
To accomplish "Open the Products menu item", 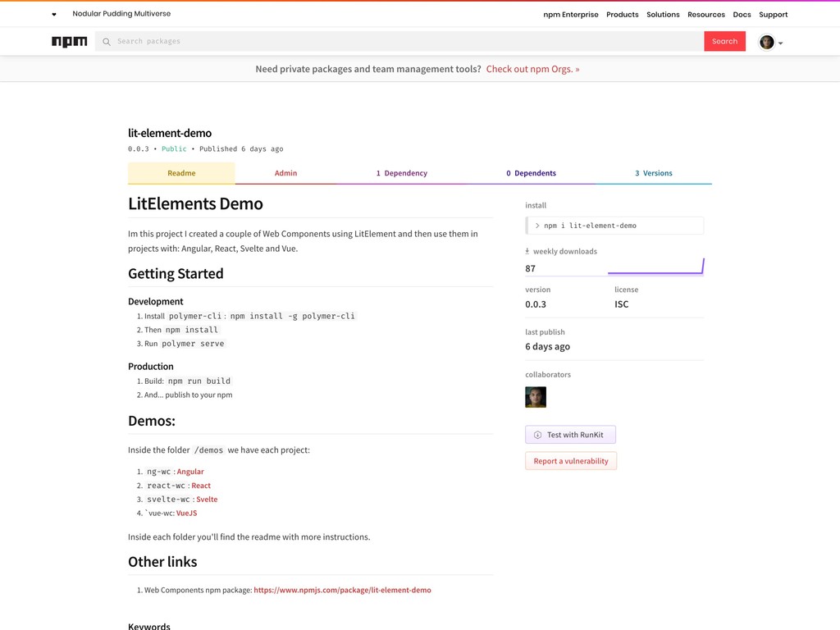I will (622, 15).
